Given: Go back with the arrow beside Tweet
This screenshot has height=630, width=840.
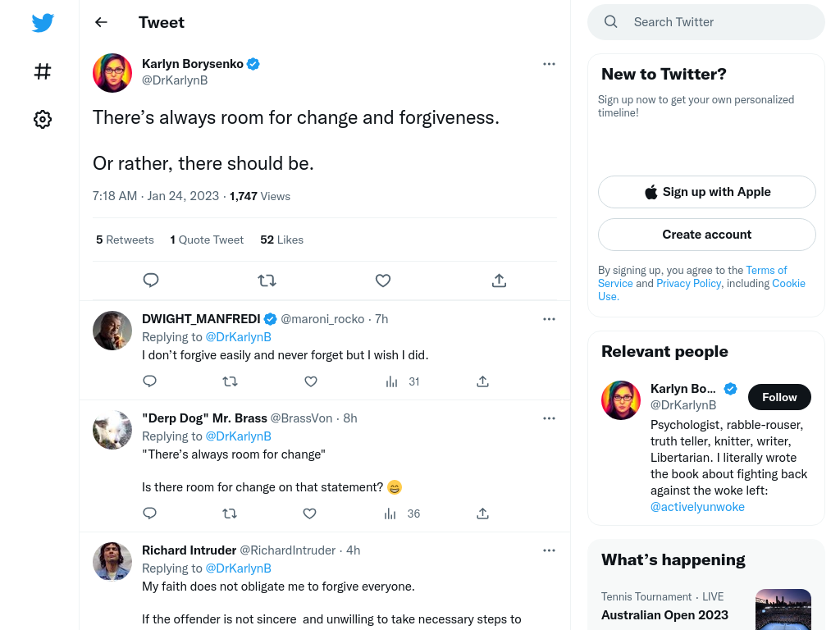Looking at the screenshot, I should coord(101,22).
